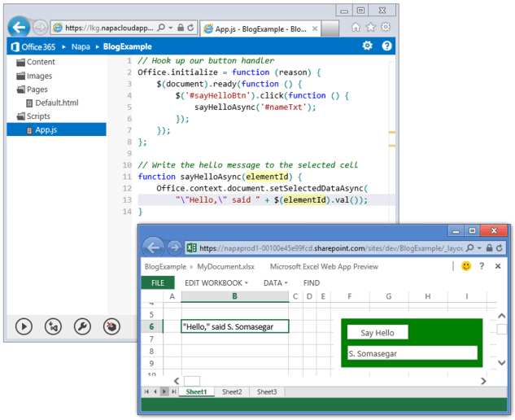Select row 6 header

pyautogui.click(x=152, y=326)
